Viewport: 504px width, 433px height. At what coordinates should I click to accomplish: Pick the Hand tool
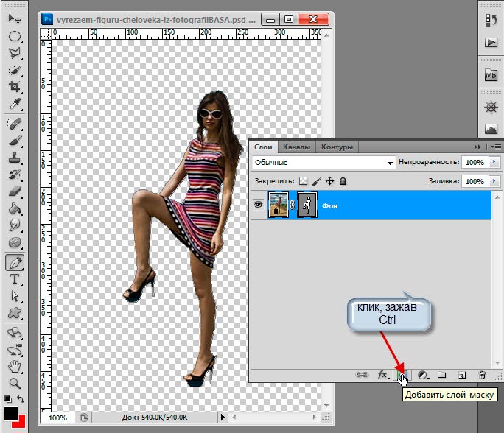coord(14,367)
